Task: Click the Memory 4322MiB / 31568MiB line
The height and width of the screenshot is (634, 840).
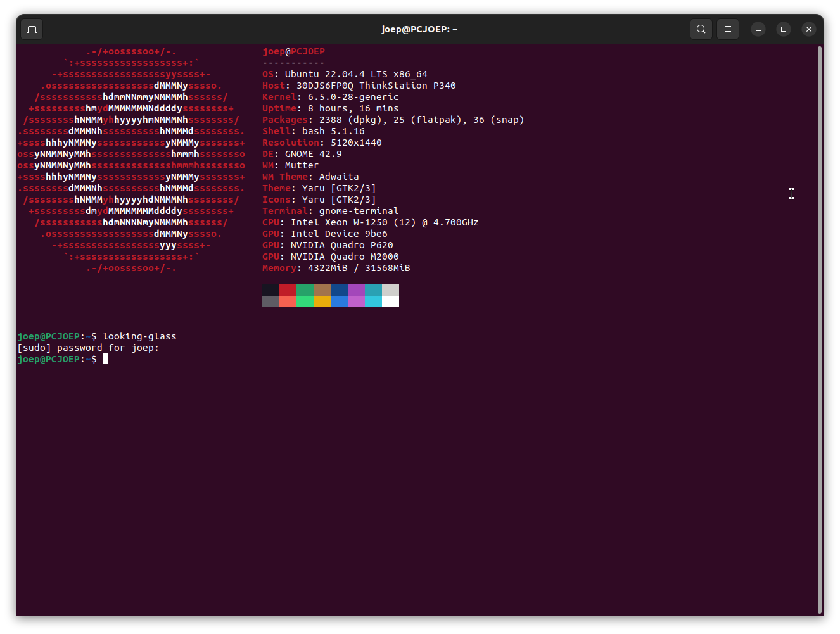Action: 336,268
